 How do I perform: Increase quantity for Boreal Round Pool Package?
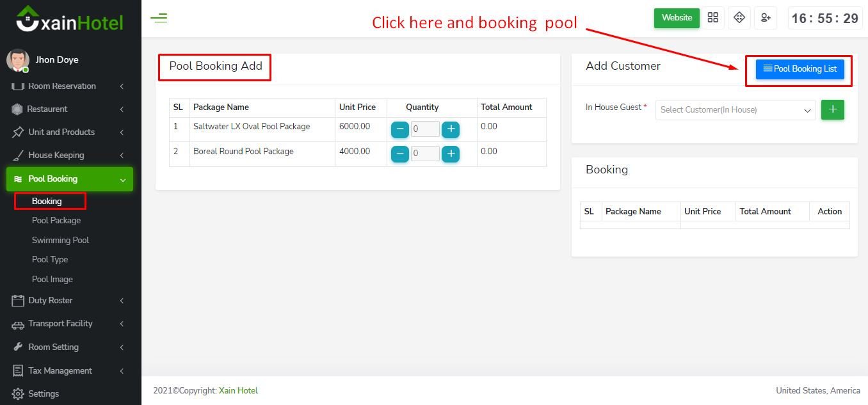(x=451, y=154)
